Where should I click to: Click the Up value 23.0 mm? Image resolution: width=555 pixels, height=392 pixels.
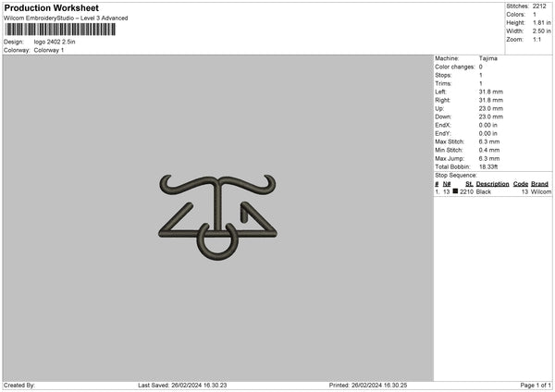click(x=491, y=108)
